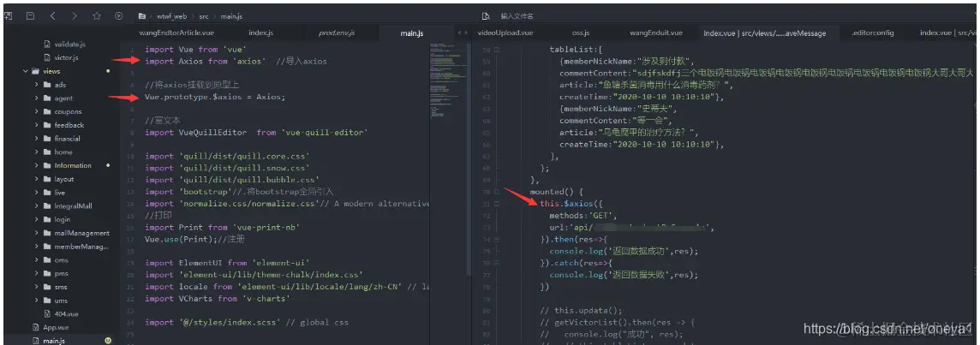Click the file search icon beside 输入文件名

486,15
